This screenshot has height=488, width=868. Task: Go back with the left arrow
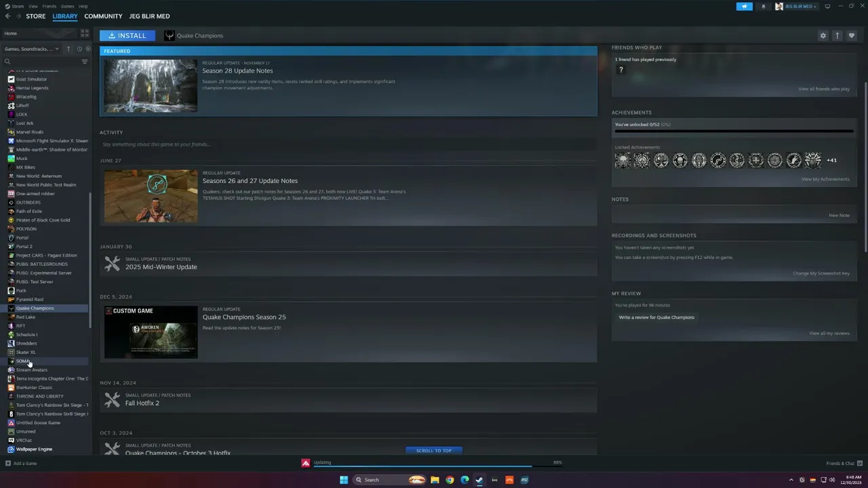click(x=7, y=16)
